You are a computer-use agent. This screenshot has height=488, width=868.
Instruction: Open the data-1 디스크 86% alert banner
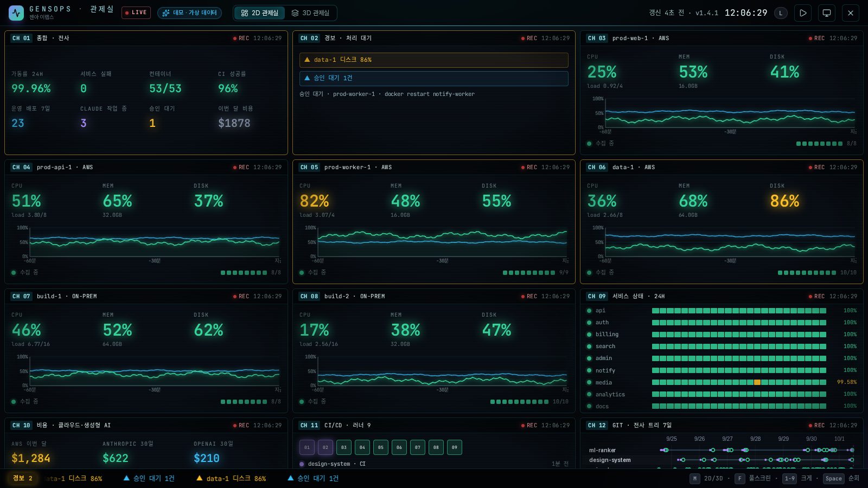433,60
